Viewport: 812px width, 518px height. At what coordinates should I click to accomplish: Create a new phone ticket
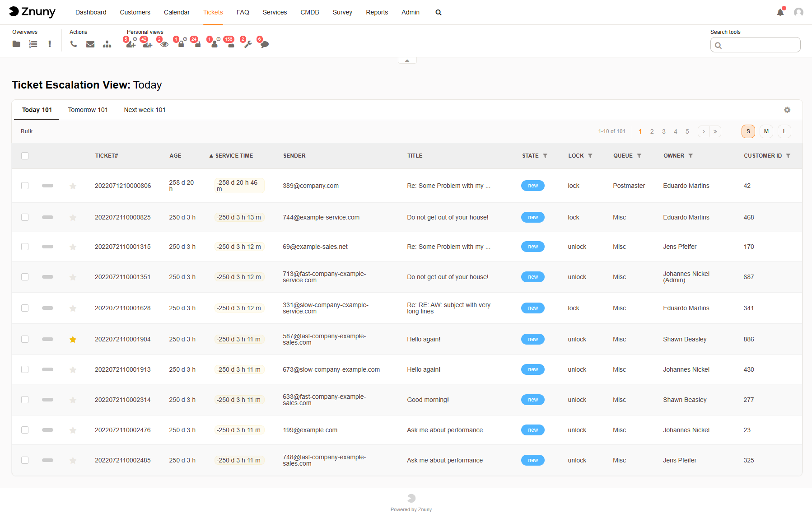click(74, 44)
